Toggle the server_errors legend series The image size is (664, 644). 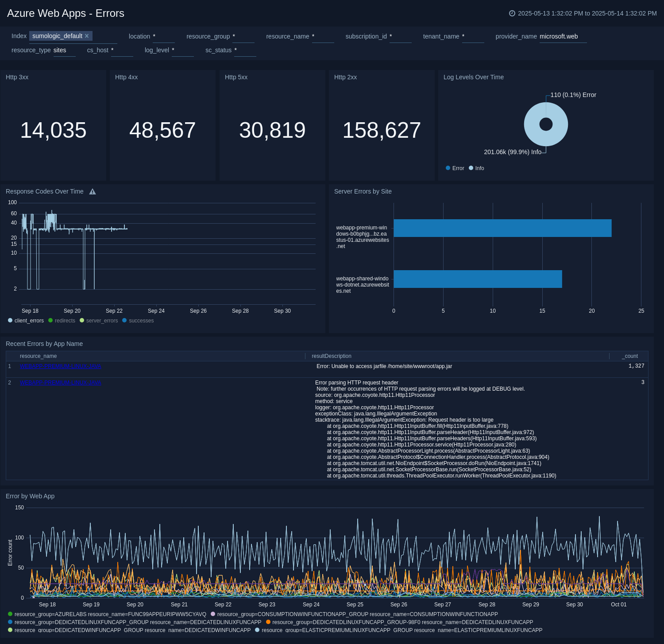coord(99,321)
